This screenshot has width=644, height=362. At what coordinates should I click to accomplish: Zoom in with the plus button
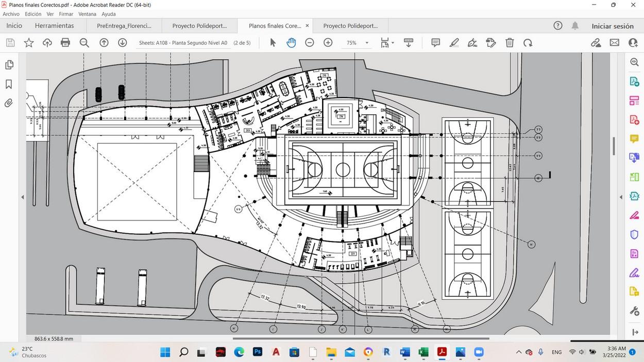tap(328, 43)
